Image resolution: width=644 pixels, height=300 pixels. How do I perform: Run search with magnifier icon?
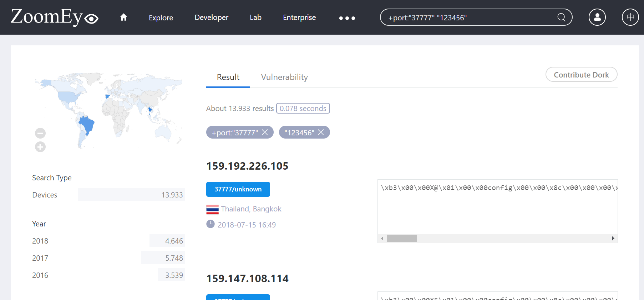(561, 17)
